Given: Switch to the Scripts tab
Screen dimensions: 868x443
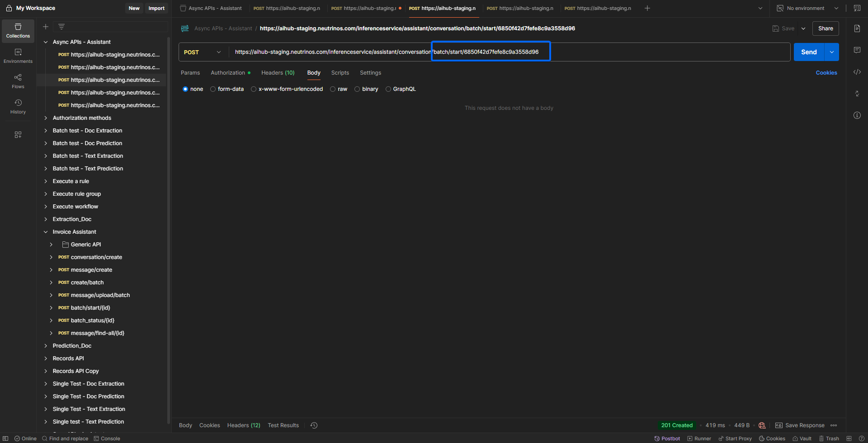Looking at the screenshot, I should [x=340, y=73].
